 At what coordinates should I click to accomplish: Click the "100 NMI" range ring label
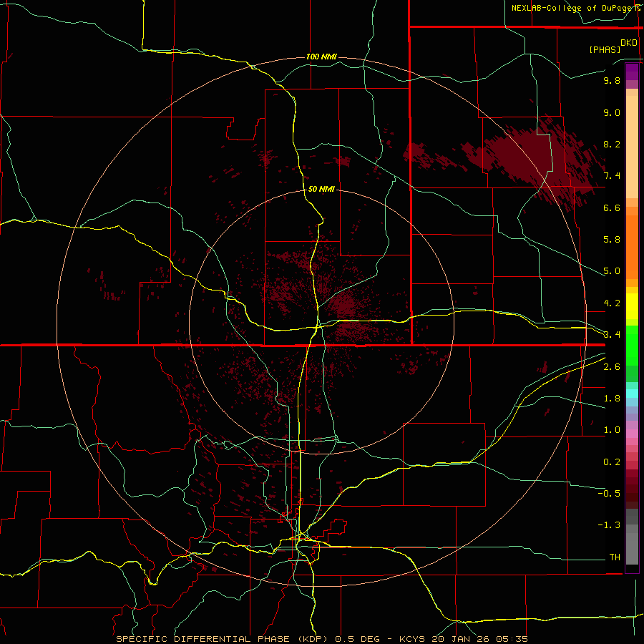(321, 57)
